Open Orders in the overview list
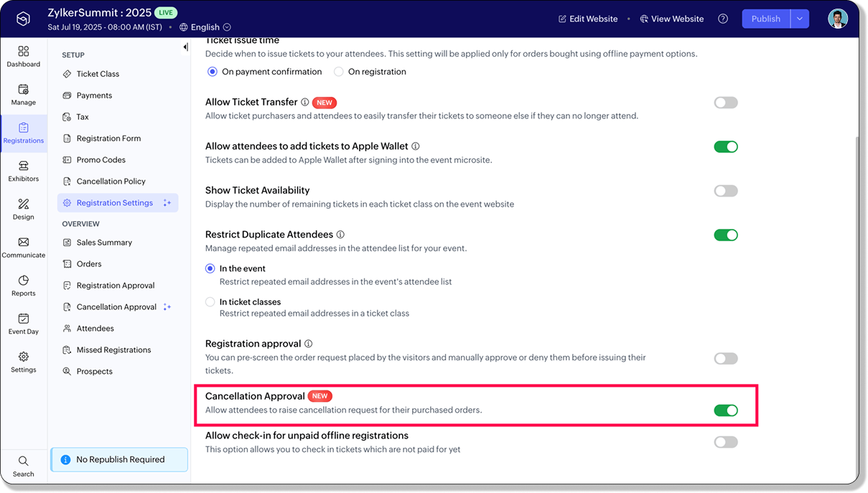Image resolution: width=868 pixels, height=493 pixels. click(83, 264)
